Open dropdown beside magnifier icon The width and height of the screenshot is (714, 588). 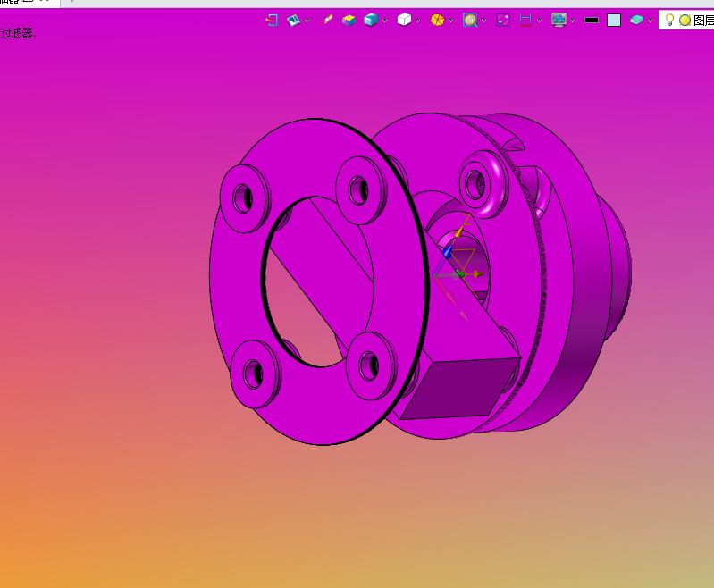point(483,21)
